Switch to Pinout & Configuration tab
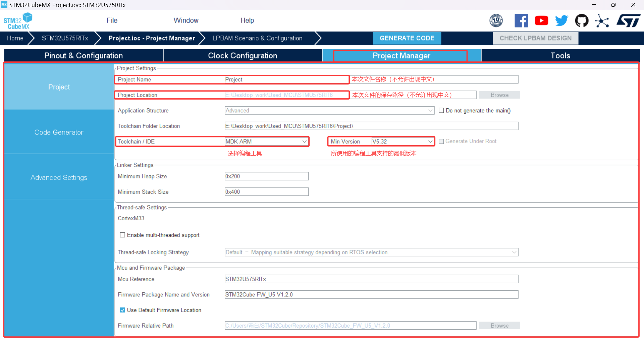 [x=84, y=56]
